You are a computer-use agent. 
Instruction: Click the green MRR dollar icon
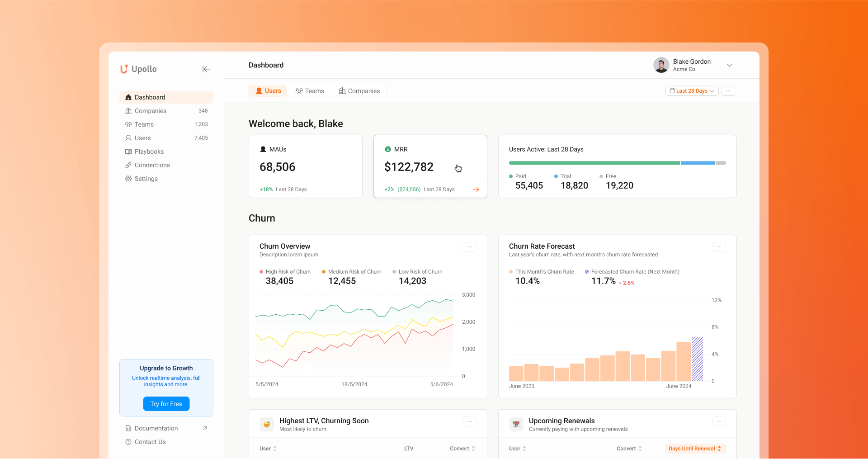point(388,149)
